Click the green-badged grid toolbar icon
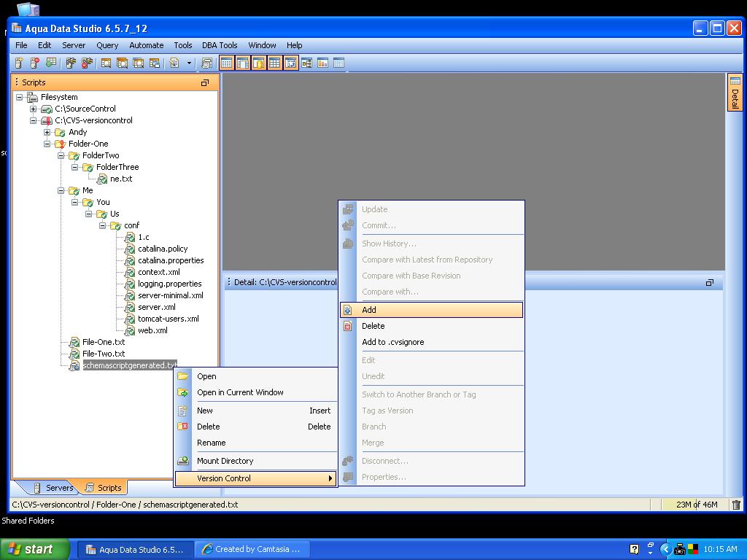Image resolution: width=747 pixels, height=560 pixels. (50, 63)
